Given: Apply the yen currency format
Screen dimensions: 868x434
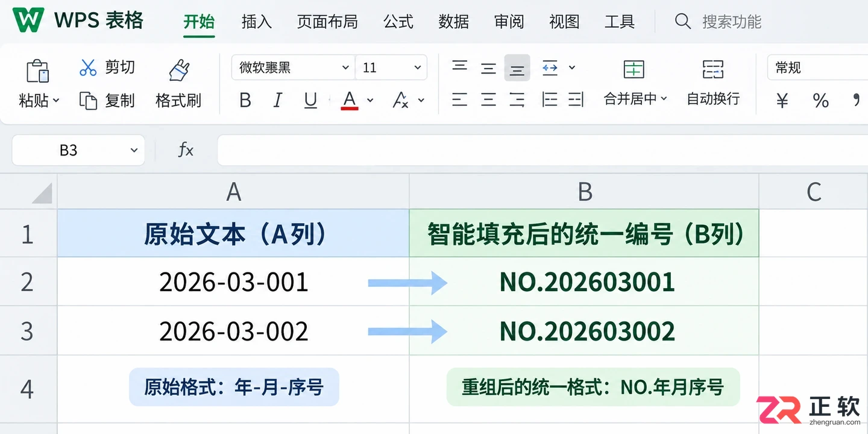Looking at the screenshot, I should (x=782, y=100).
